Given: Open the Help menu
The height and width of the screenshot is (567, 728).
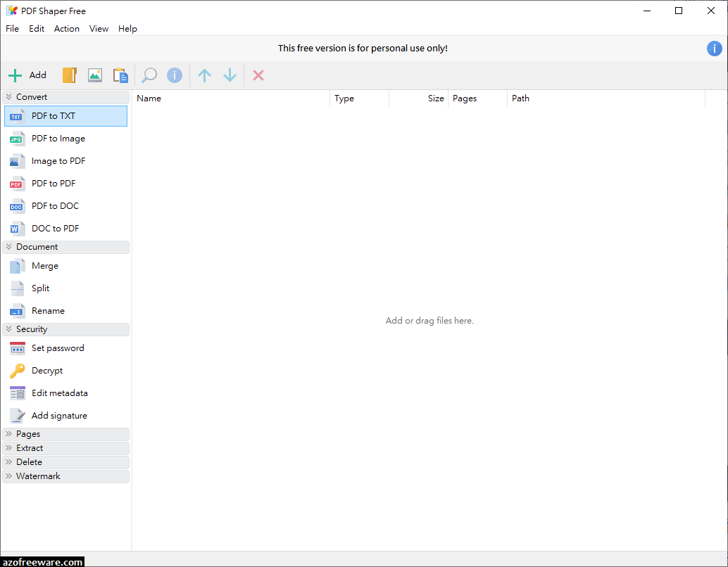Looking at the screenshot, I should [127, 29].
